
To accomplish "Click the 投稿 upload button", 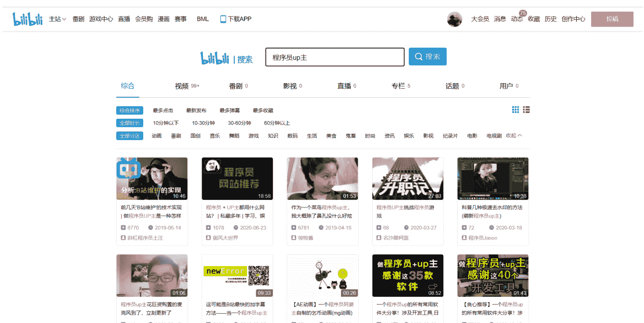I will [x=612, y=19].
